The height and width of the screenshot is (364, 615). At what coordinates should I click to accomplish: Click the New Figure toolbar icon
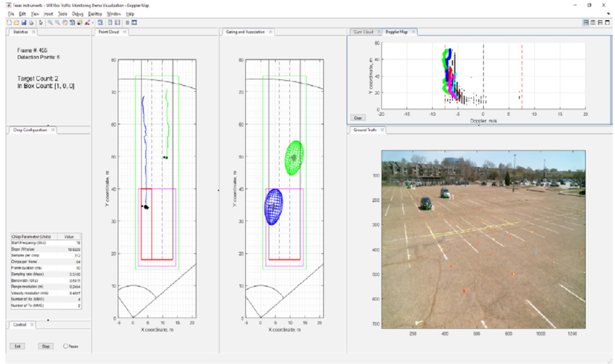click(9, 22)
